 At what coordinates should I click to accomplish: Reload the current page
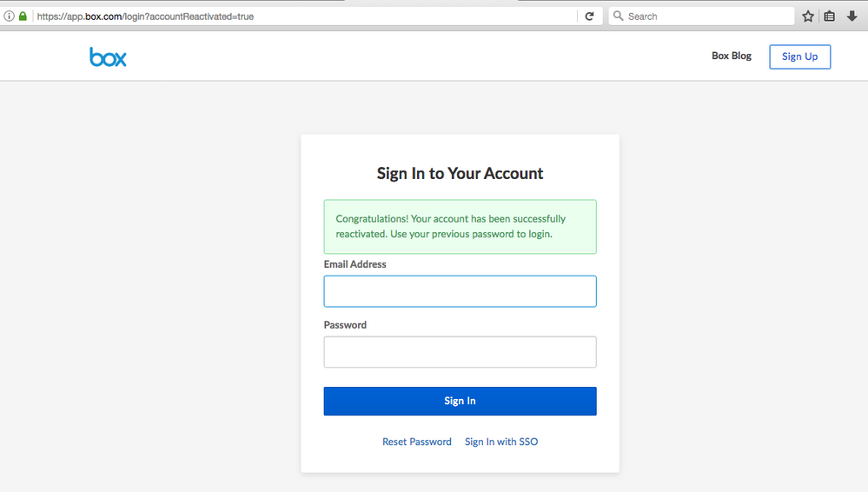coord(589,17)
